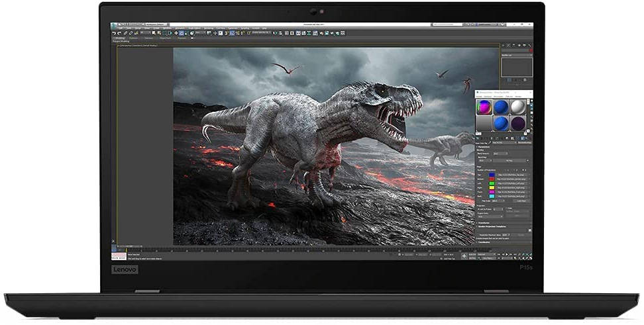644x325 pixels.
Task: Select the Unlink Selection tool
Action: tap(131, 33)
